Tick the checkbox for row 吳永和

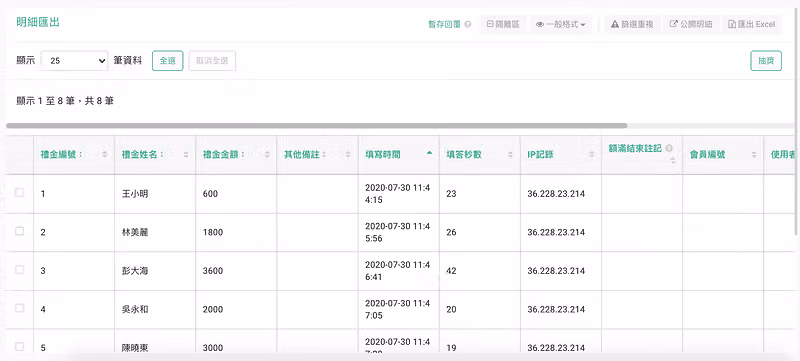tap(19, 308)
